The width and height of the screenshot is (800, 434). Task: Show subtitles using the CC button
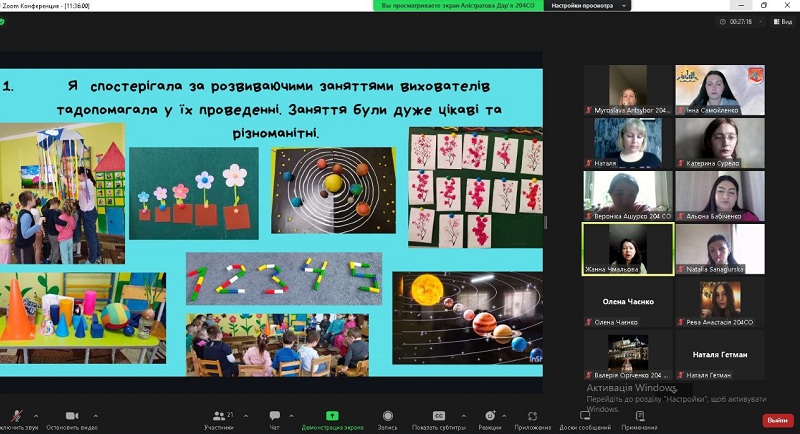point(439,416)
